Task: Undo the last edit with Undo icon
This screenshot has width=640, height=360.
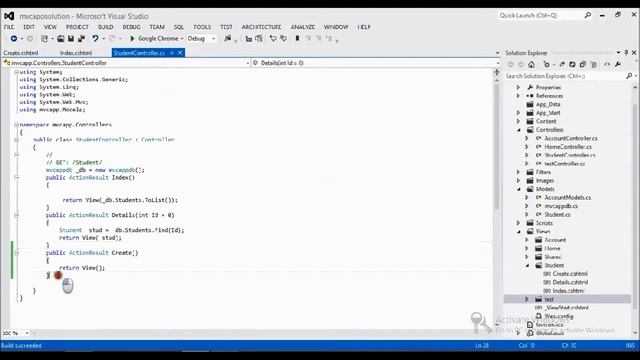Action: pyautogui.click(x=95, y=38)
